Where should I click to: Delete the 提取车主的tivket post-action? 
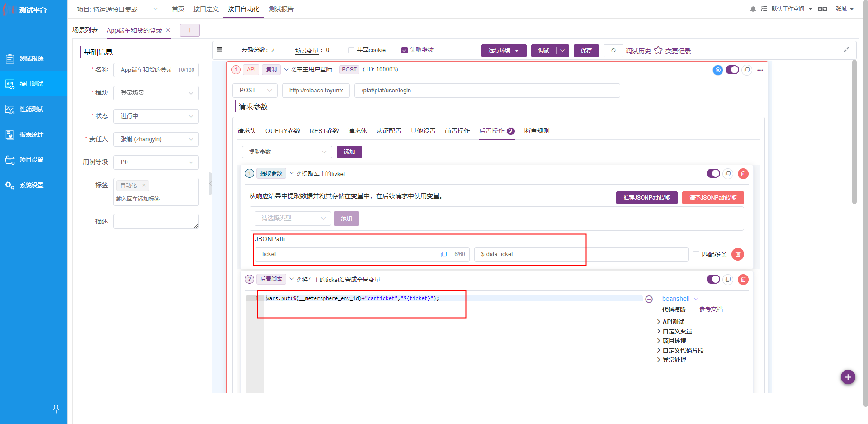coord(743,174)
